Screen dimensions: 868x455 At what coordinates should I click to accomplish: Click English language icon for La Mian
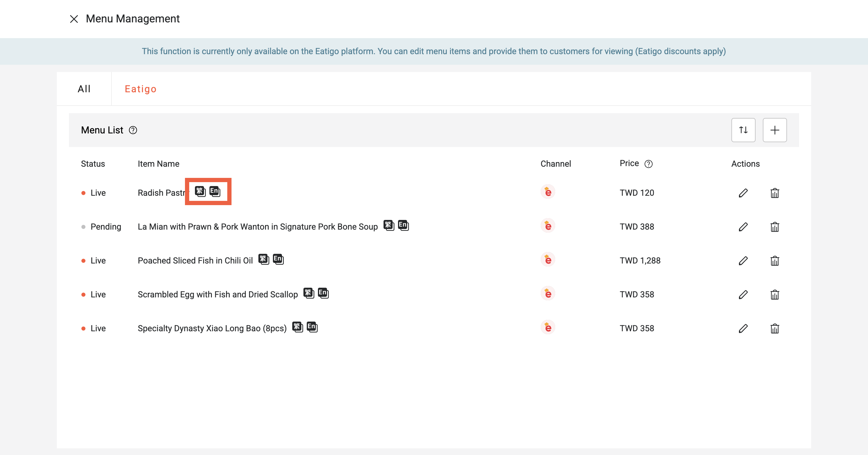pos(403,225)
